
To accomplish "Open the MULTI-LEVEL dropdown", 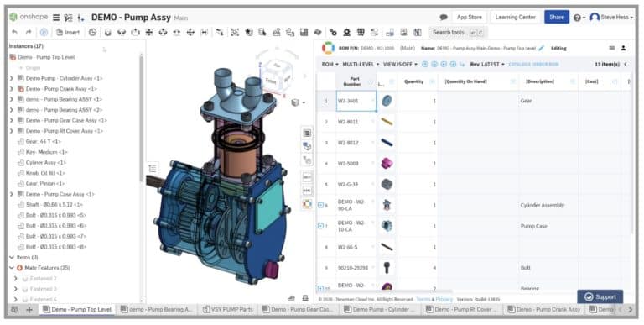I will pos(361,64).
